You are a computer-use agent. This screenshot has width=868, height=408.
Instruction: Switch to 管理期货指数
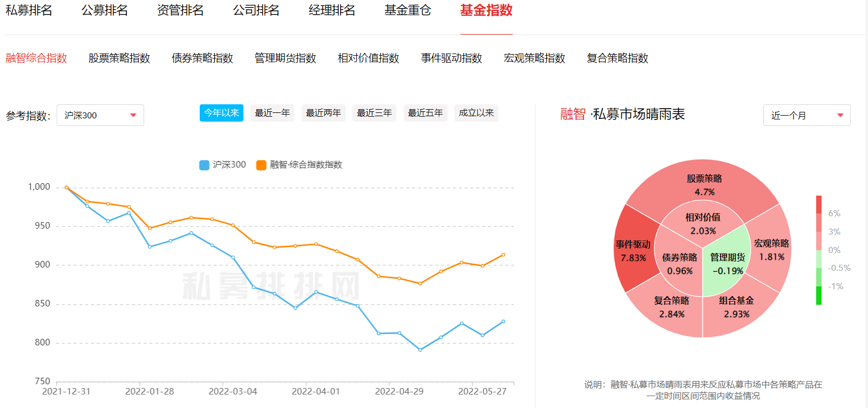pos(286,58)
